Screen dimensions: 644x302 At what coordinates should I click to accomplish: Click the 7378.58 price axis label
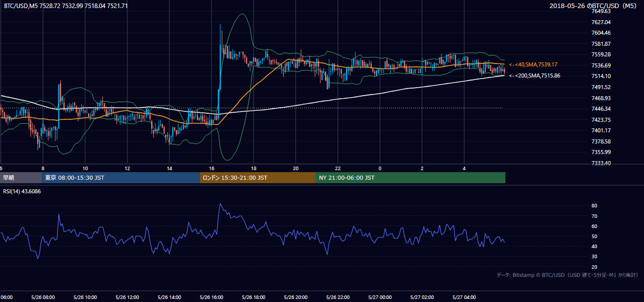click(601, 141)
